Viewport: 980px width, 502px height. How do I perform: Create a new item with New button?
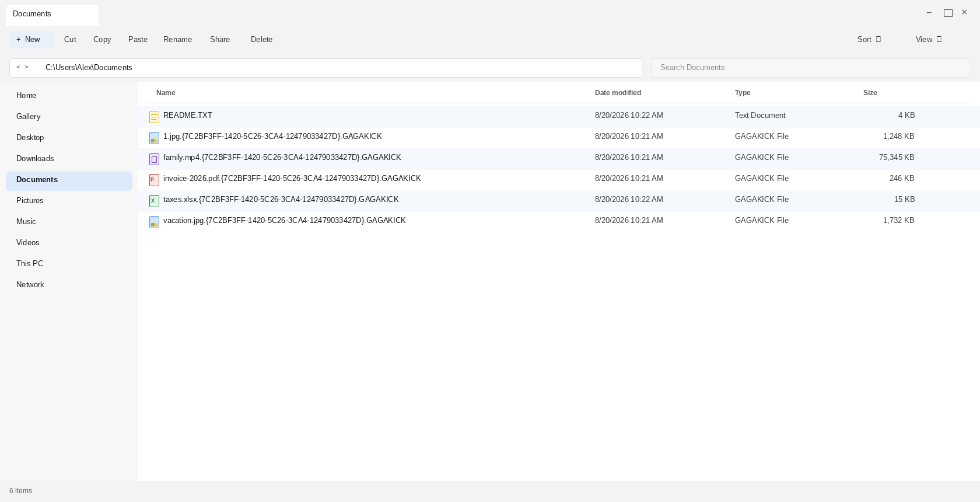32,40
